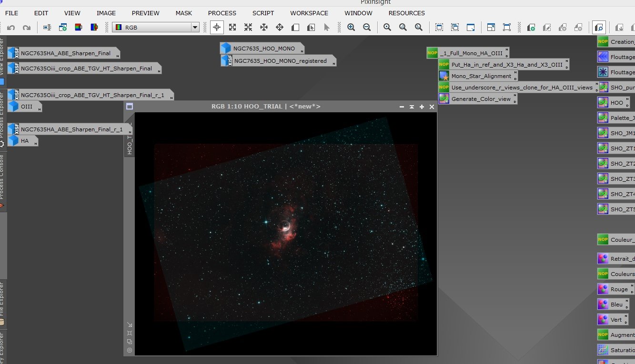Click the HOO PixelMath process icon
The height and width of the screenshot is (364, 635).
click(614, 103)
